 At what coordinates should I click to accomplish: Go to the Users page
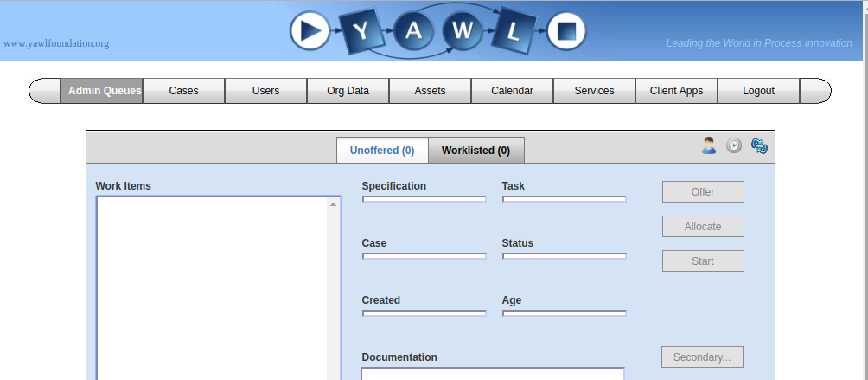point(265,91)
